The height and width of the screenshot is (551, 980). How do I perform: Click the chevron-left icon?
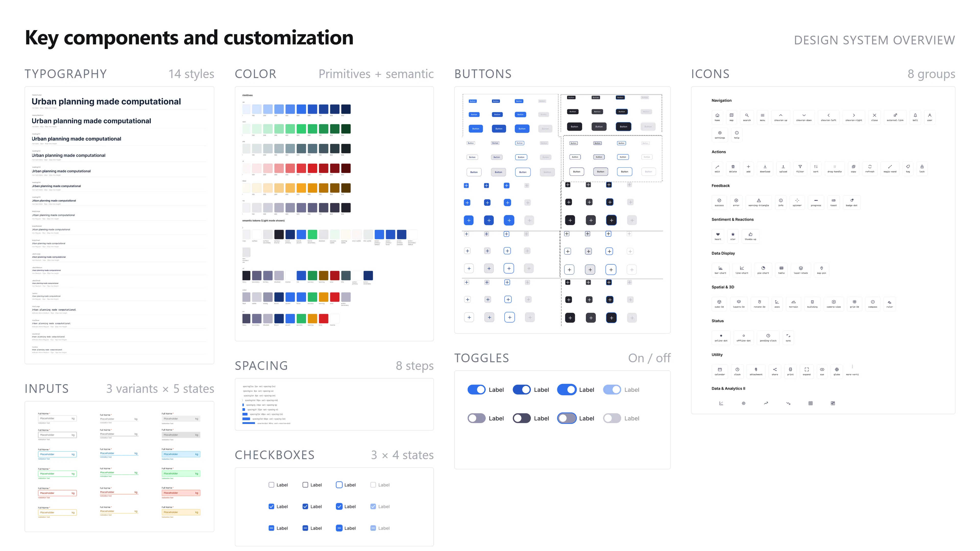click(828, 117)
